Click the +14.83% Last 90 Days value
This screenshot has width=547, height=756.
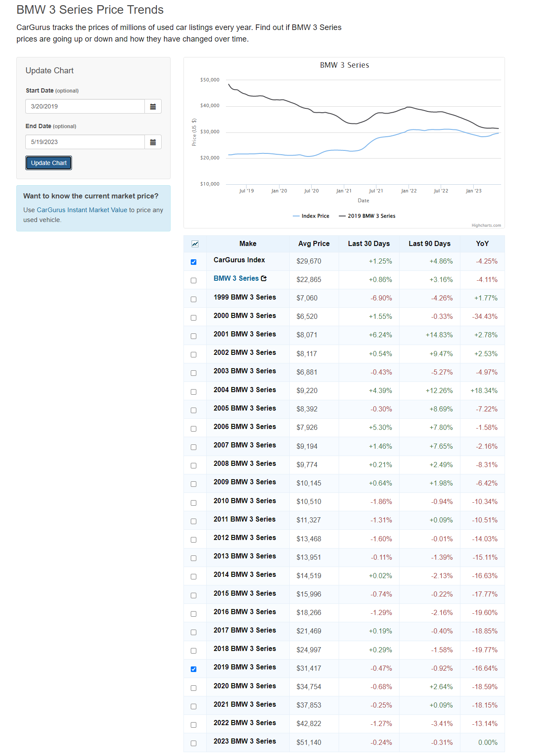439,335
